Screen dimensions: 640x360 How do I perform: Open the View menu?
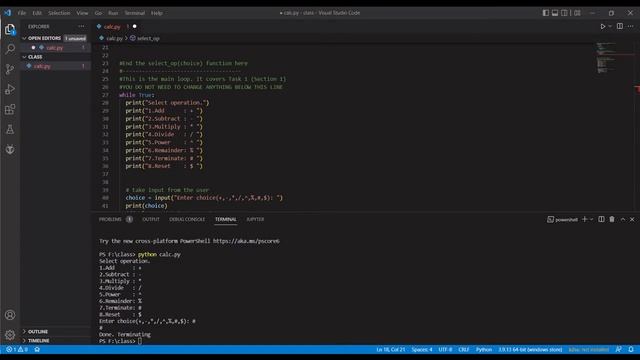82,13
